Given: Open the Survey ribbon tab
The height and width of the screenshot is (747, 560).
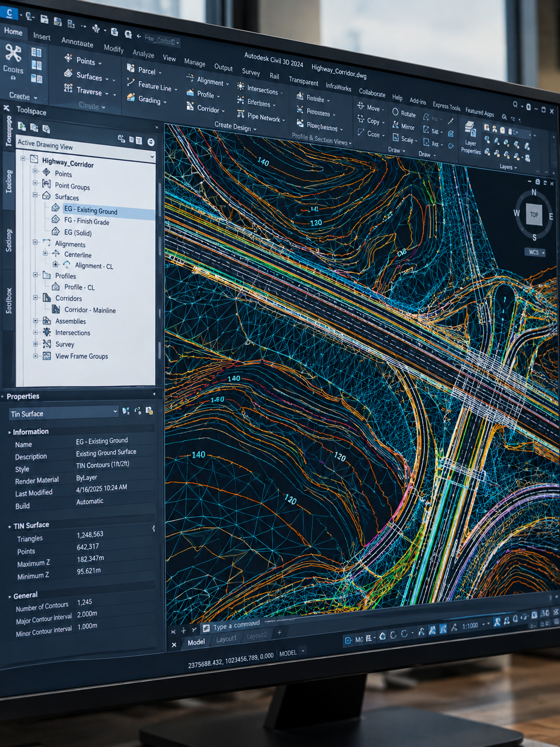Looking at the screenshot, I should 251,72.
